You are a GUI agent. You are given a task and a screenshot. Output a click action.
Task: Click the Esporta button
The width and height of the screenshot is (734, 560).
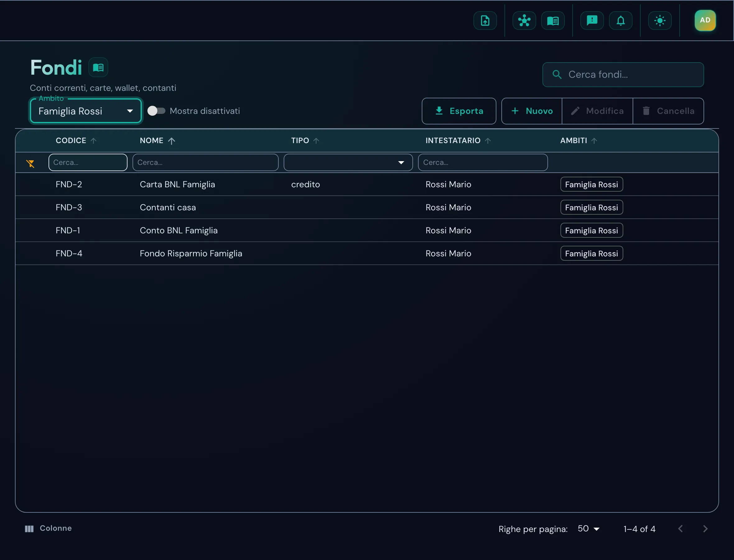pos(459,111)
